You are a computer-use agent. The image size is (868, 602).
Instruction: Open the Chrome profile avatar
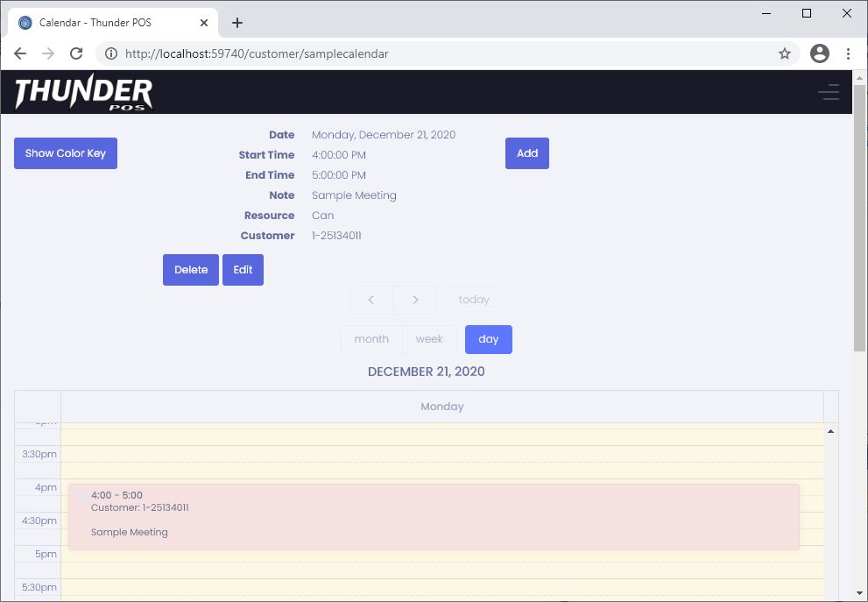click(820, 53)
